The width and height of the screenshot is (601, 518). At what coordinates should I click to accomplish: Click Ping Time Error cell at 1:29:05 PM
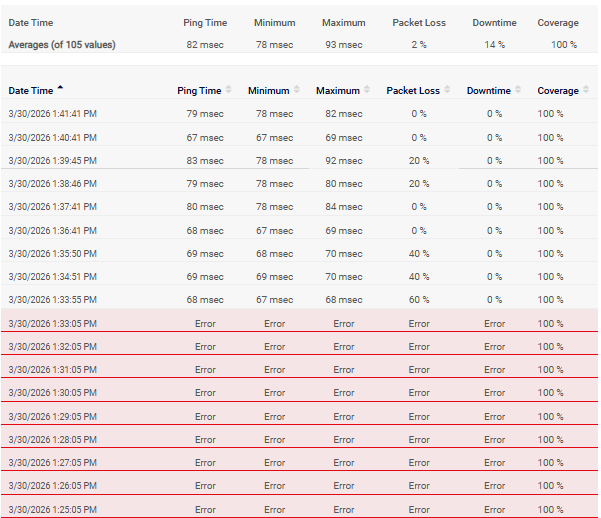[x=205, y=416]
